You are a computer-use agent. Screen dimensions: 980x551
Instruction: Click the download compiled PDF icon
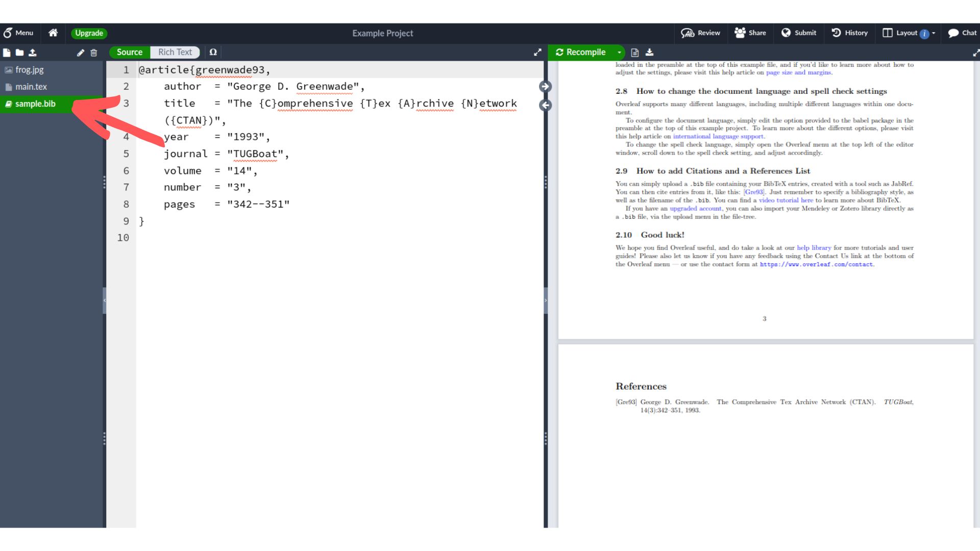tap(648, 53)
